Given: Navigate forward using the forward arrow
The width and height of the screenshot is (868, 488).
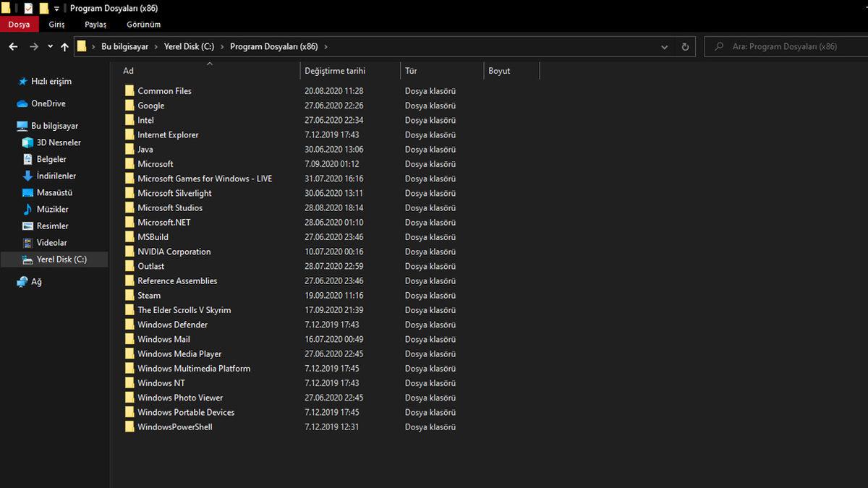Looking at the screenshot, I should [x=33, y=46].
